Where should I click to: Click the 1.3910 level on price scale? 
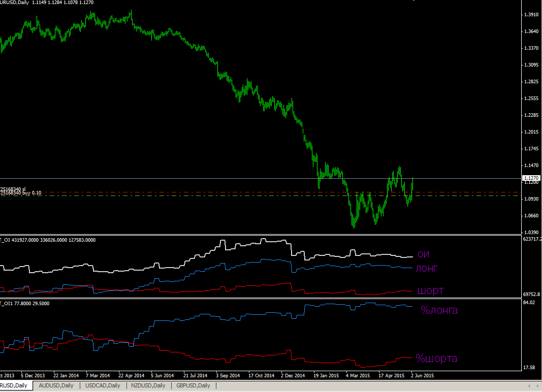point(531,15)
